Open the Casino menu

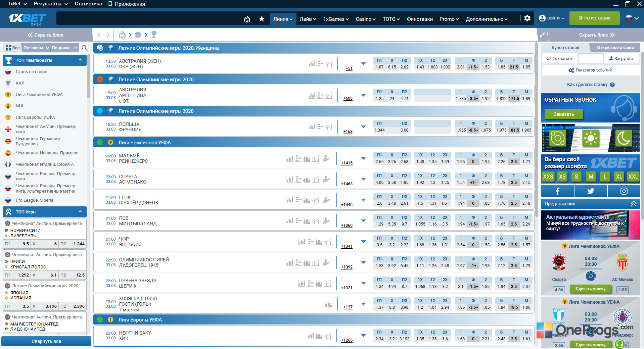[x=366, y=19]
